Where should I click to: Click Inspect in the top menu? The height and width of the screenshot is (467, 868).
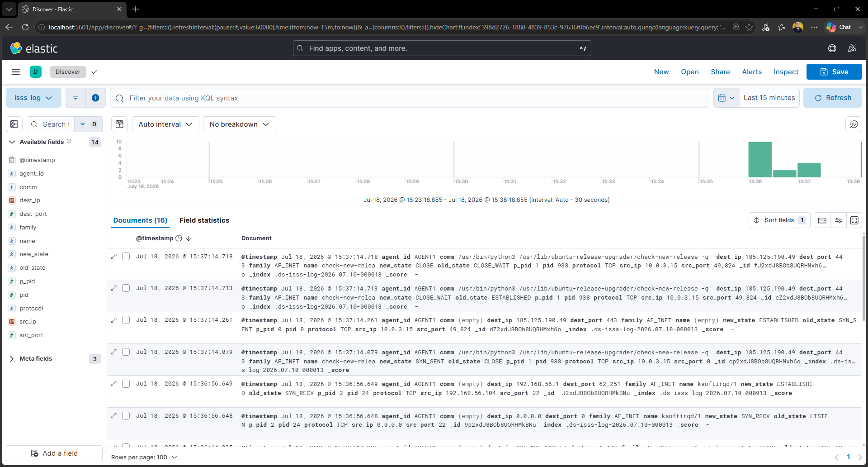[786, 72]
